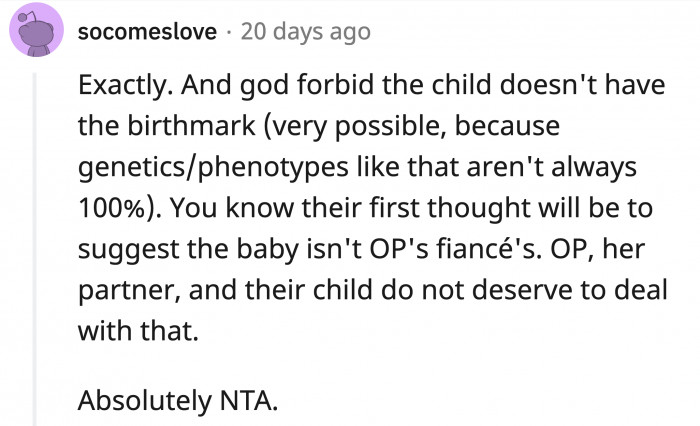Viewport: 700px width, 426px height.
Task: Click the word "always" in third line
Action: [x=594, y=168]
